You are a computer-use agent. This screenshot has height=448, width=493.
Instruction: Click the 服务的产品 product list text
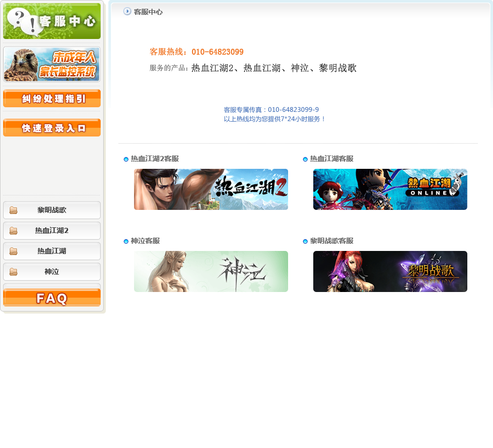tap(253, 68)
